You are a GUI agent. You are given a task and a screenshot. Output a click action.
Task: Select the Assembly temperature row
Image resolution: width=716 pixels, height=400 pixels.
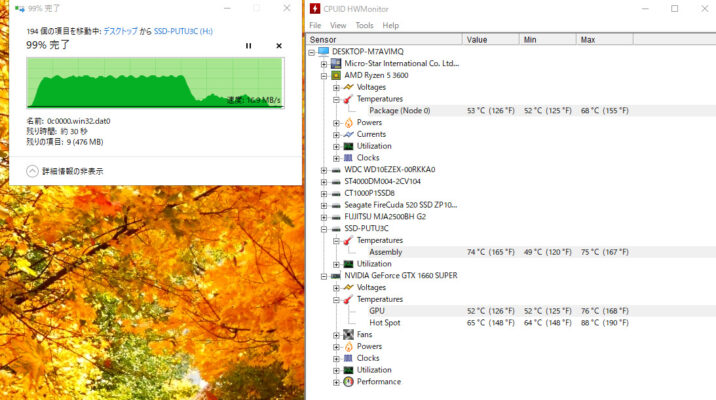click(x=542, y=252)
